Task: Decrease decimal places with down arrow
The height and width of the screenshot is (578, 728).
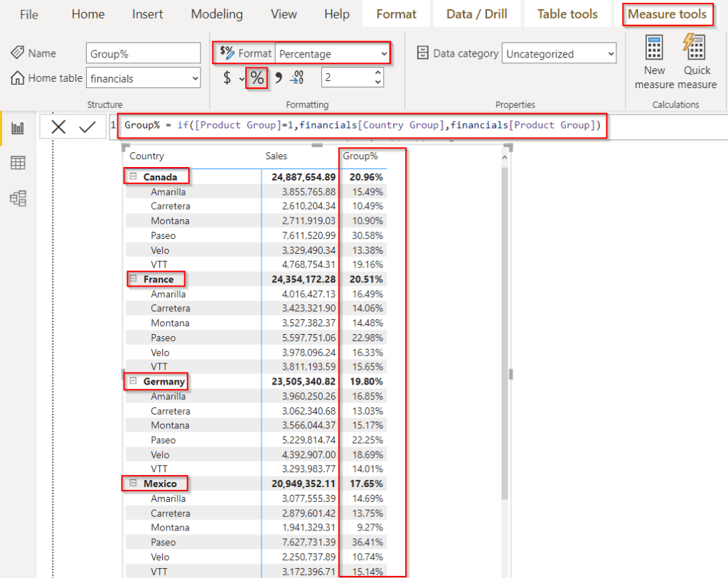Action: coord(378,82)
